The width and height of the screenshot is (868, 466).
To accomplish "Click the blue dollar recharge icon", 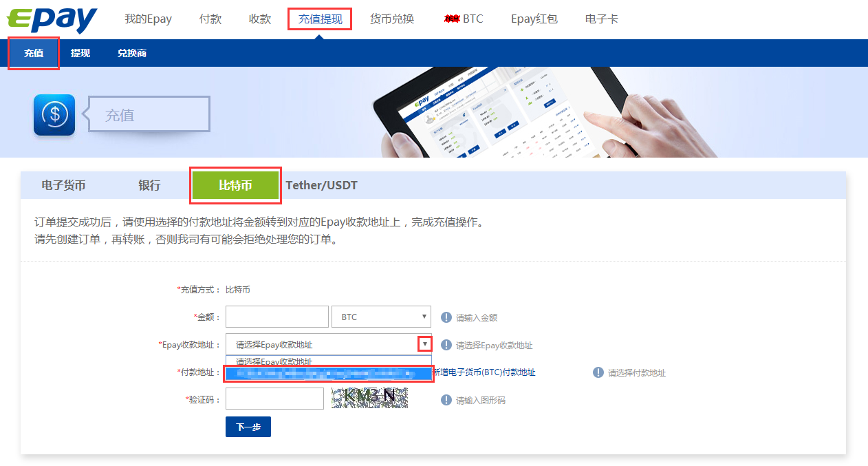I will pos(54,115).
